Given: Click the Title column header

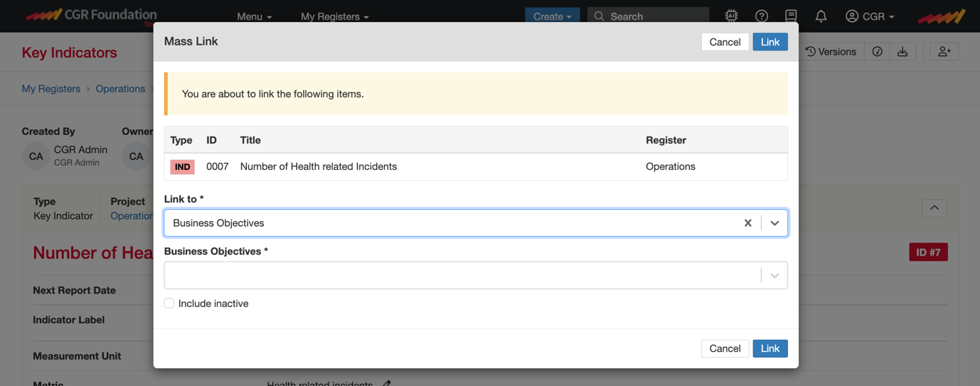Looking at the screenshot, I should point(251,140).
